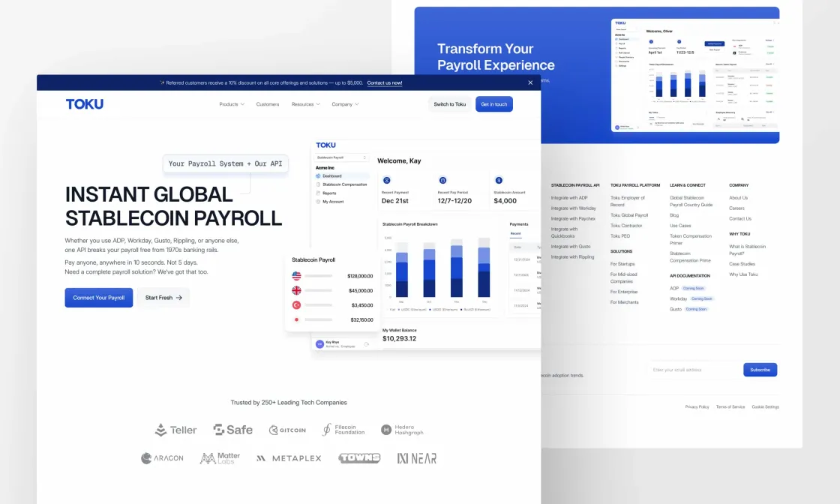Click the Recent Payment icon above Dec 21st
The width and height of the screenshot is (840, 504).
[386, 181]
